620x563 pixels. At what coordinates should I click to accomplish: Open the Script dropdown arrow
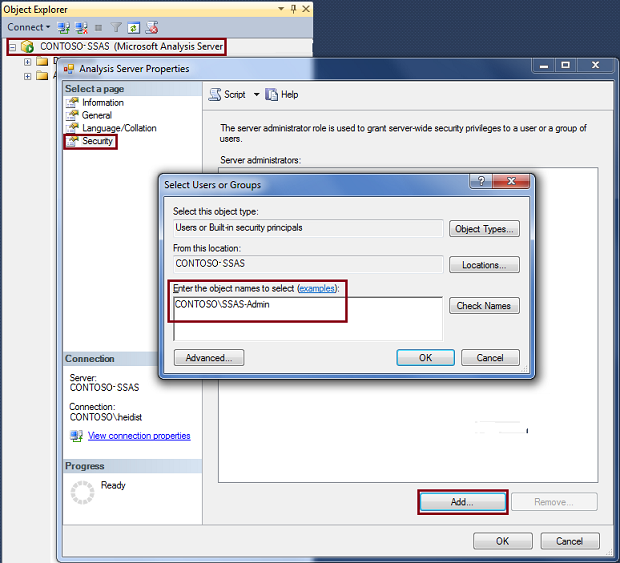[256, 95]
